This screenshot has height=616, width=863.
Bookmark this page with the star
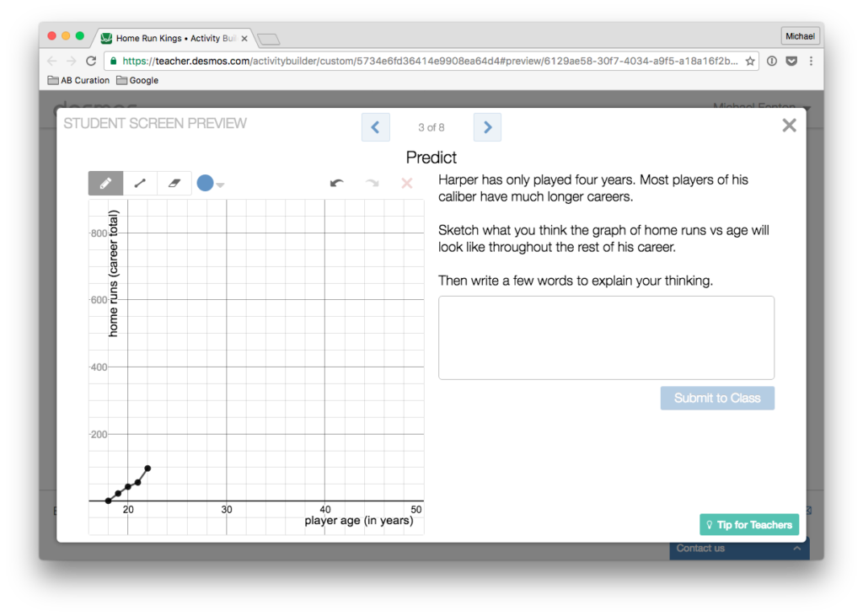749,62
